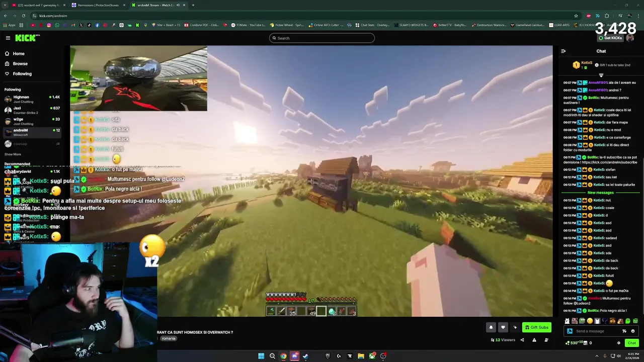Open Chrome three-dot menu

pyautogui.click(x=639, y=16)
